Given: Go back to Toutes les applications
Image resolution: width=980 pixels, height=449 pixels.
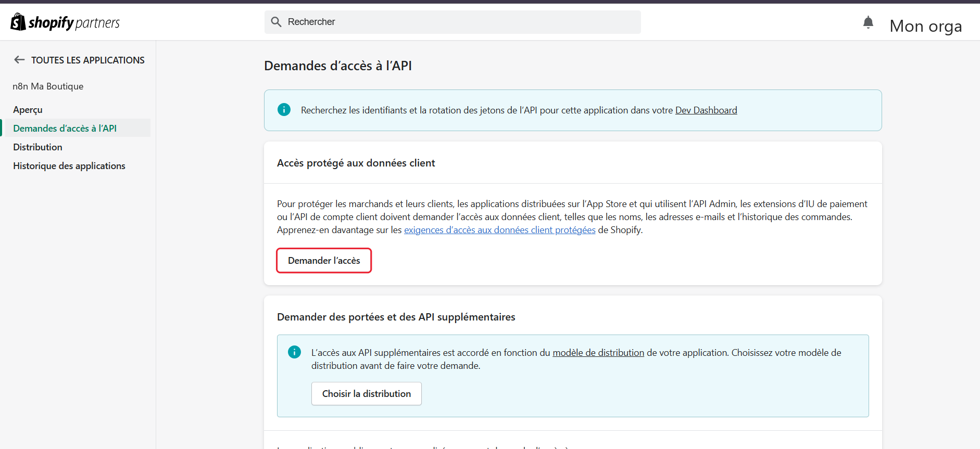Looking at the screenshot, I should click(x=87, y=60).
